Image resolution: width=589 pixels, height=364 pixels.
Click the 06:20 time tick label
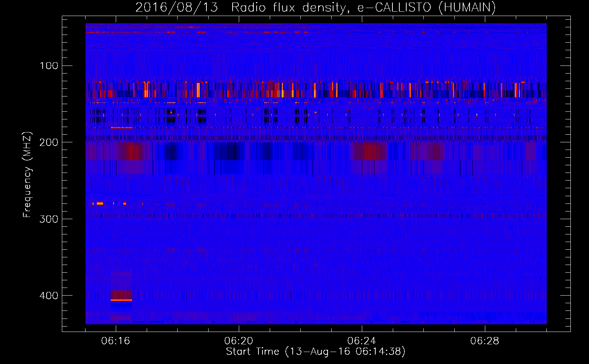point(239,341)
